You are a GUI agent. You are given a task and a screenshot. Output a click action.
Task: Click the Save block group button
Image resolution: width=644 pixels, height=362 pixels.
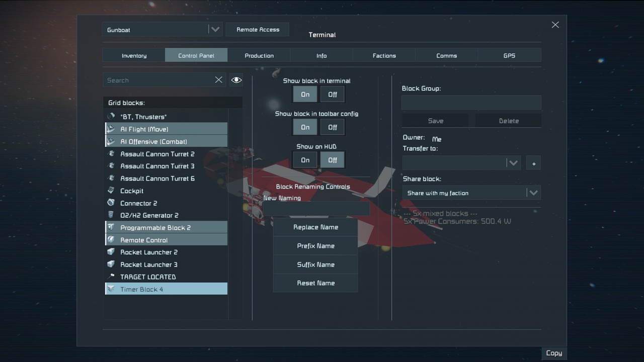point(435,121)
